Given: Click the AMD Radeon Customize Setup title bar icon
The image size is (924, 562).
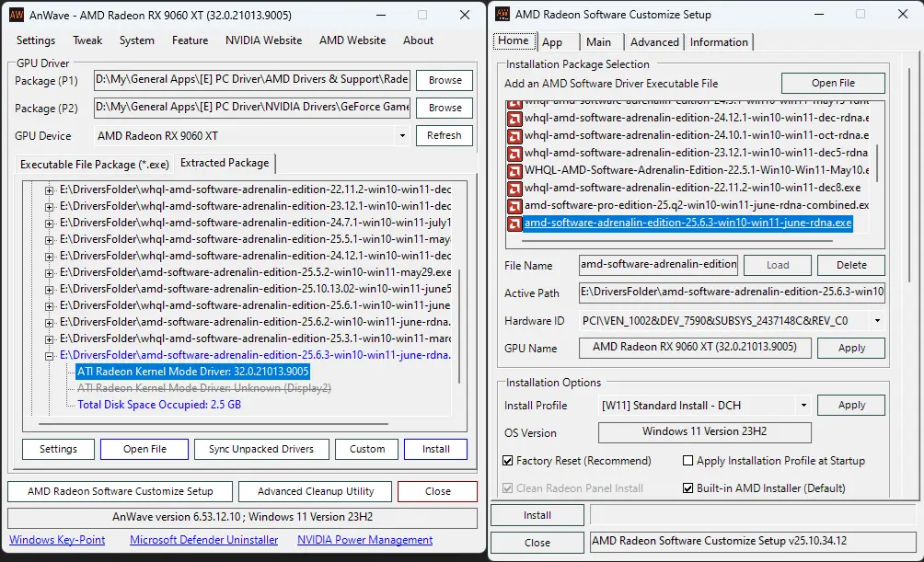Looking at the screenshot, I should tap(502, 14).
